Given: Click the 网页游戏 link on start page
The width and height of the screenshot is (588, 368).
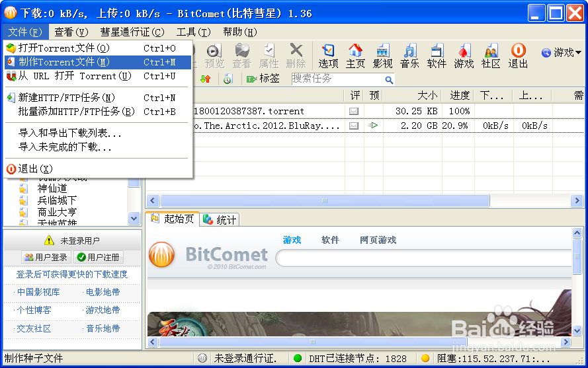Looking at the screenshot, I should pos(378,240).
